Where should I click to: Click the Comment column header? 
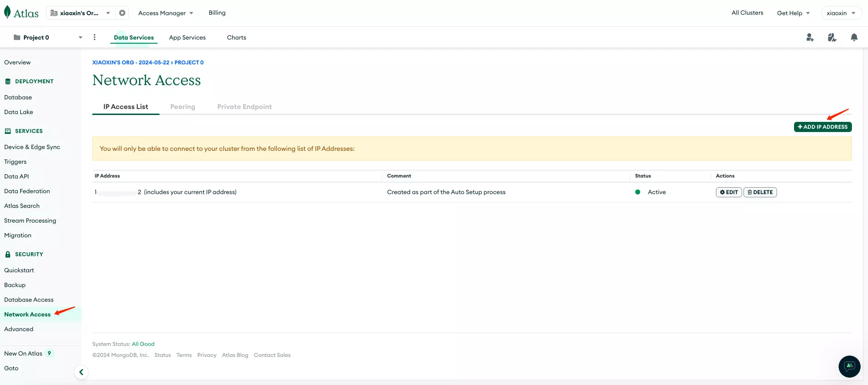pos(399,176)
